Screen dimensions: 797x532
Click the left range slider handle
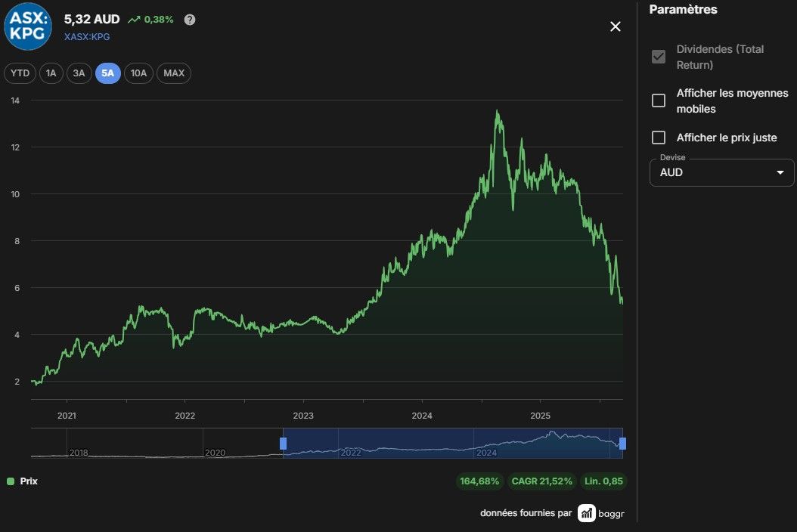click(x=283, y=444)
